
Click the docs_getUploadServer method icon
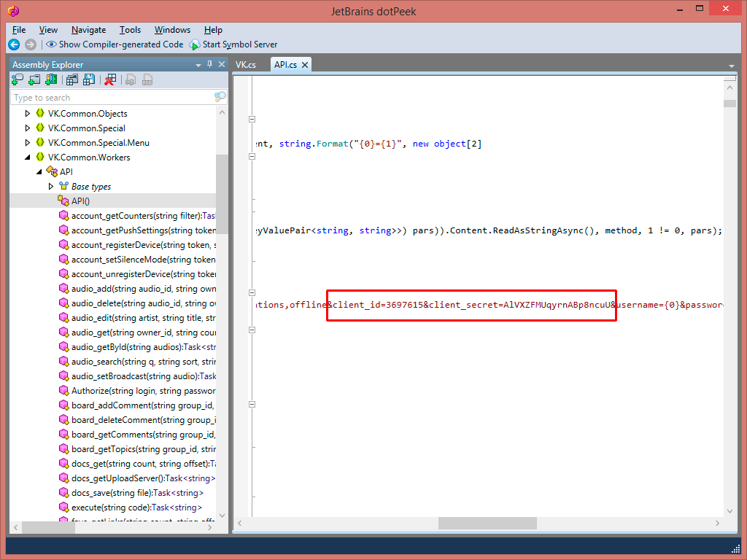63,478
